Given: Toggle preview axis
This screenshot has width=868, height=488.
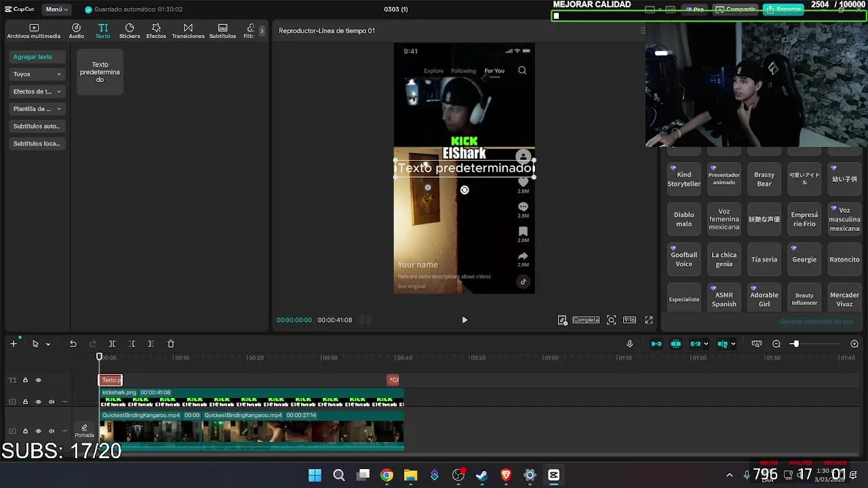Looking at the screenshot, I should 723,344.
